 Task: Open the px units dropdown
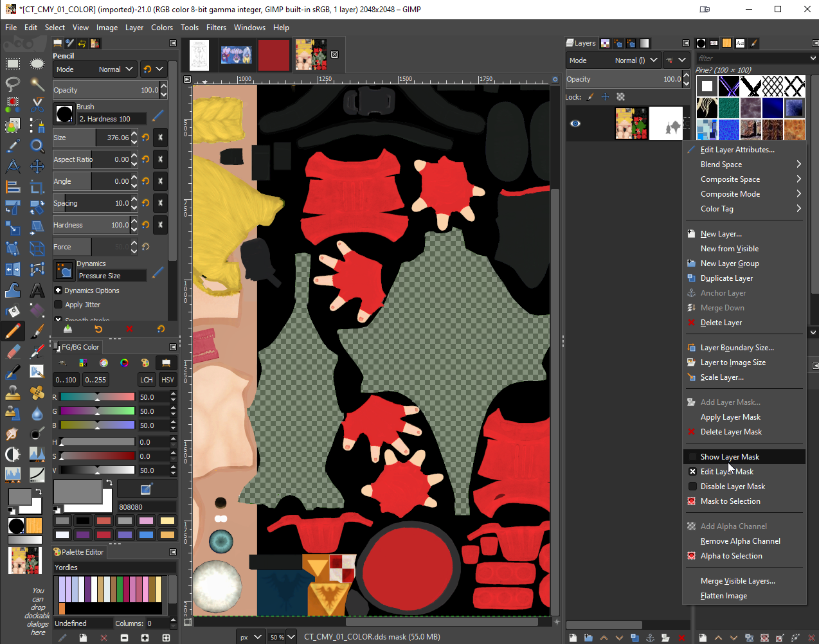click(250, 637)
